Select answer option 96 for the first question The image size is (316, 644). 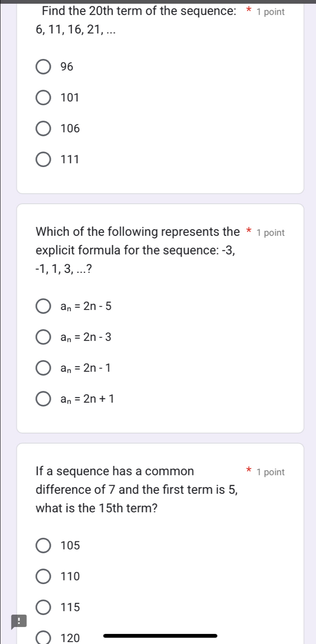[x=43, y=67]
